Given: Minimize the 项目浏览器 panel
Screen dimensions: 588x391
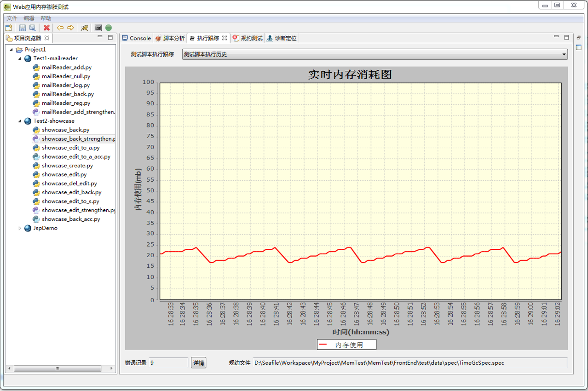Looking at the screenshot, I should (100, 37).
